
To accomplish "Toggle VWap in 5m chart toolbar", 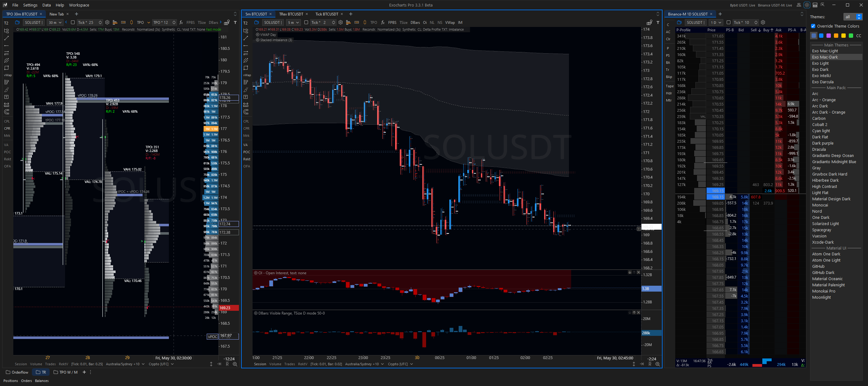I will tap(450, 23).
